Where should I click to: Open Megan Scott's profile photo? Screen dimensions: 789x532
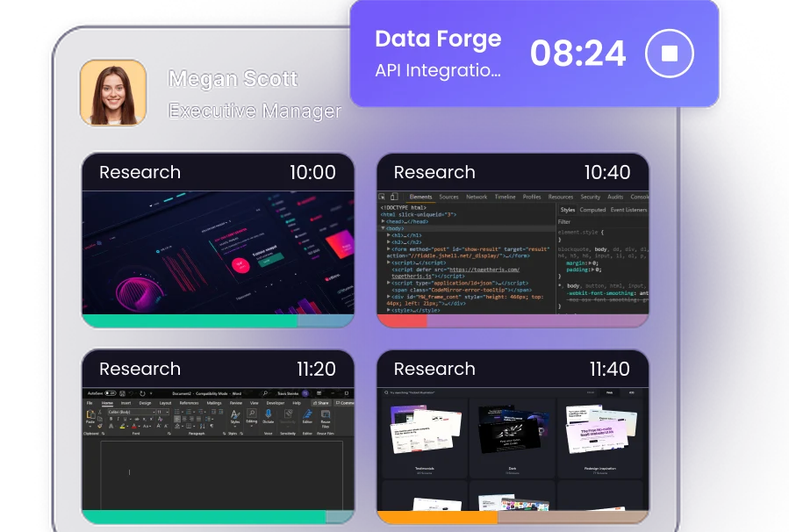[113, 92]
